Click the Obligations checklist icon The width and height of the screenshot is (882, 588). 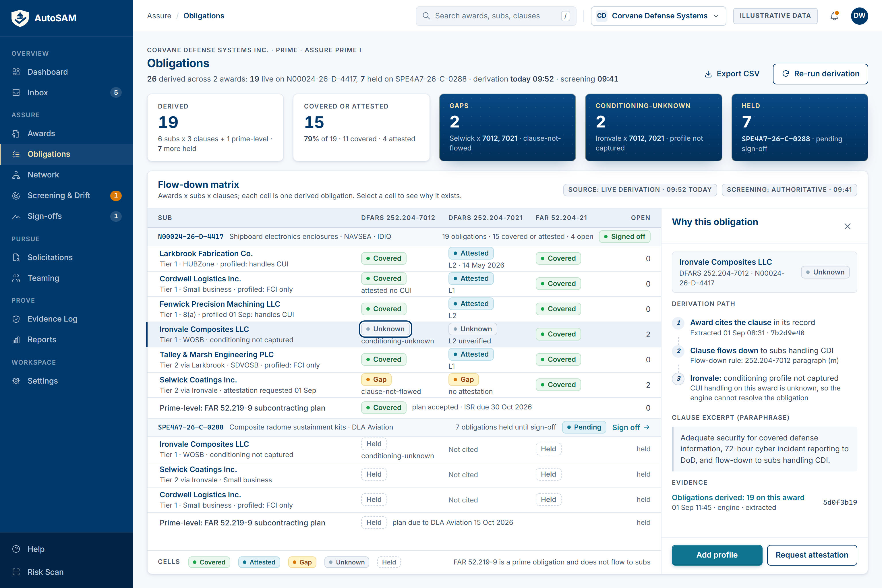point(16,154)
